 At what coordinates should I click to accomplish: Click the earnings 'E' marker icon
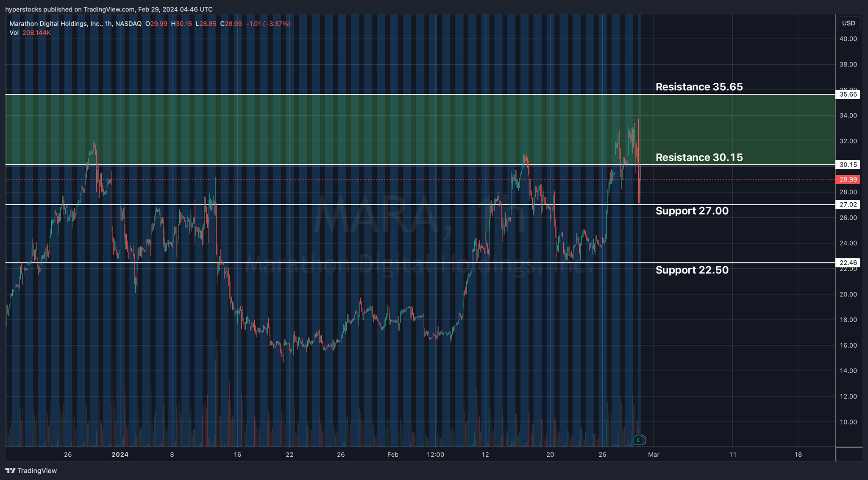coord(638,440)
